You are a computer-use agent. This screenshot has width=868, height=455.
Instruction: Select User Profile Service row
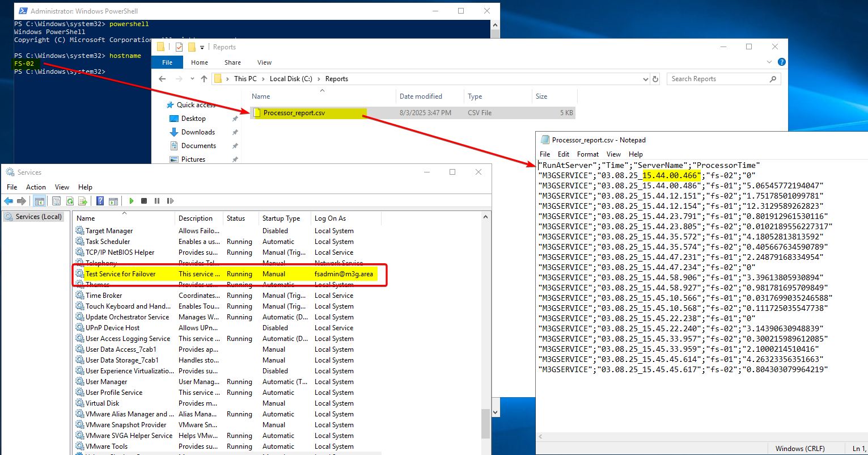[x=227, y=393]
